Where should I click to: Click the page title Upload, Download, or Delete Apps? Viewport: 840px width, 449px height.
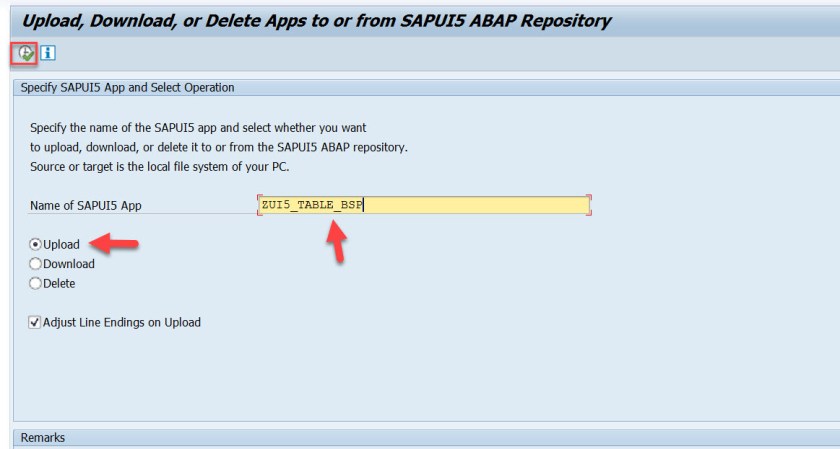[x=316, y=21]
